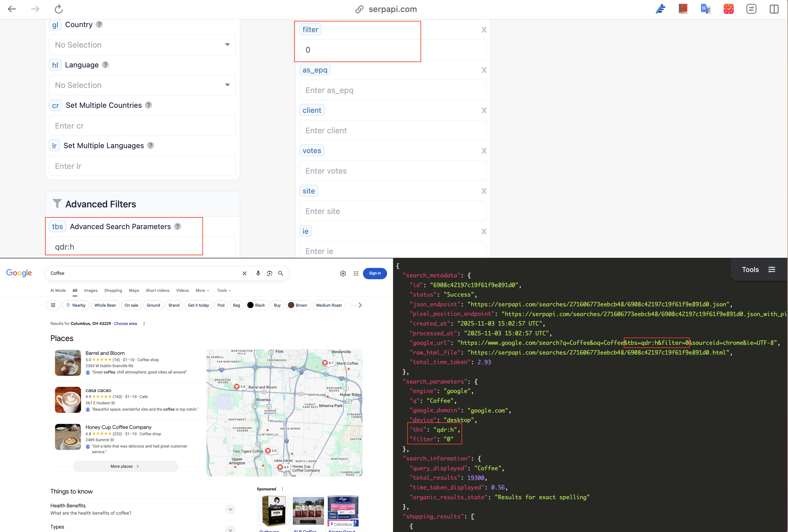Viewport: 788px width, 532px height.
Task: Toggle the Nearby filter chip
Action: (x=76, y=305)
